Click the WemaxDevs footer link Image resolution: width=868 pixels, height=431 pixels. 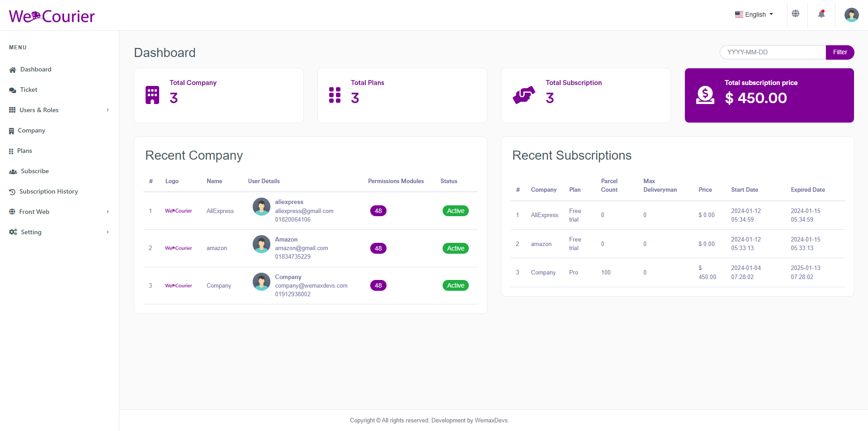tap(491, 420)
